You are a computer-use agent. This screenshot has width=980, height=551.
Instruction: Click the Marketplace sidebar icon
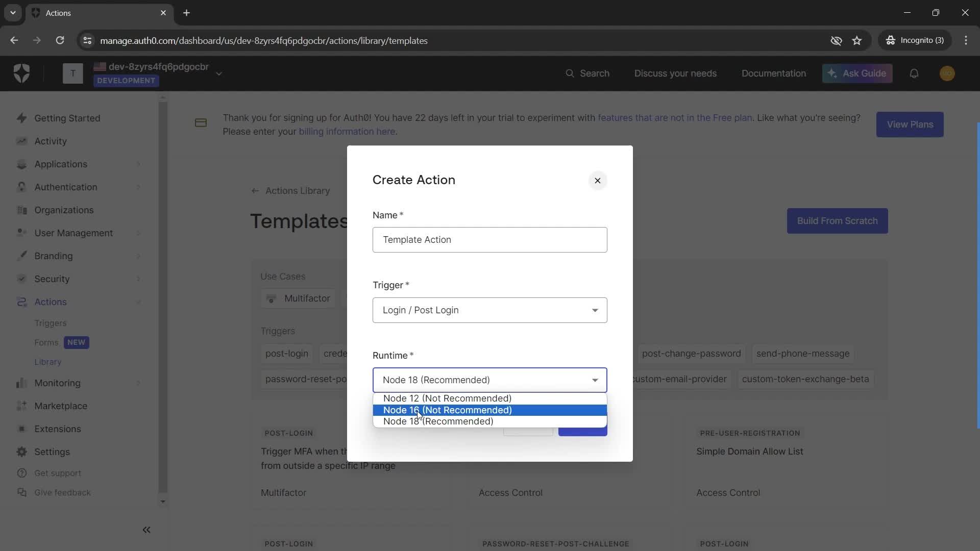21,406
